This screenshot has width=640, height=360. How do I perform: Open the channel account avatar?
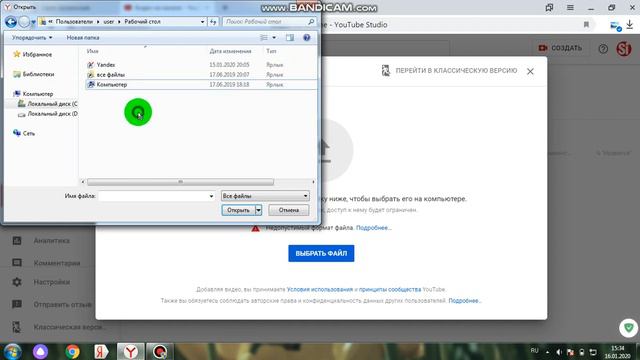[x=624, y=49]
